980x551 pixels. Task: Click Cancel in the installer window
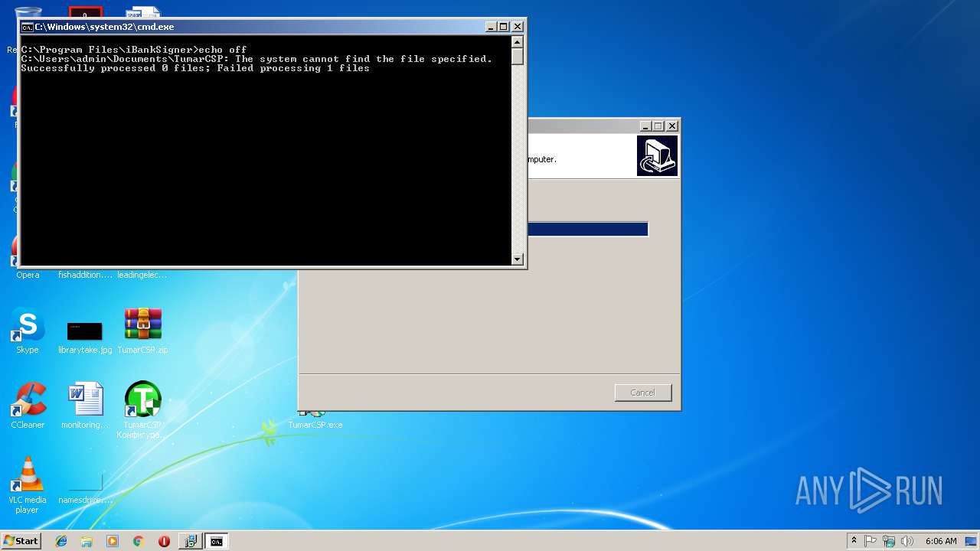(x=642, y=393)
